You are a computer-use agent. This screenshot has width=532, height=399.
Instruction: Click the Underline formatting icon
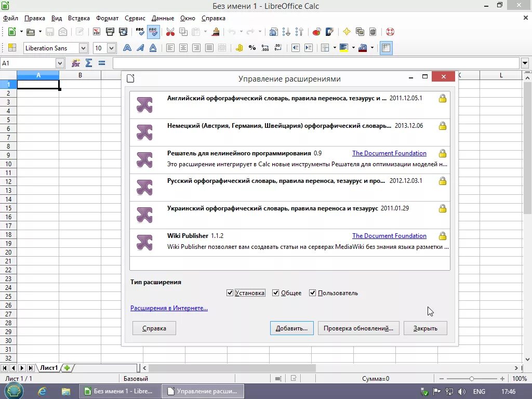tap(153, 48)
